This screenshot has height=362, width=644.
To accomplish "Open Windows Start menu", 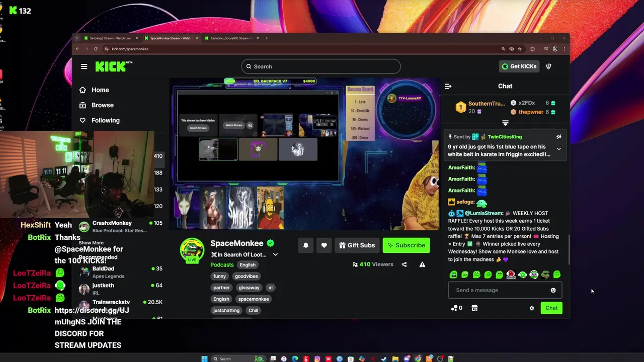I will (x=204, y=358).
